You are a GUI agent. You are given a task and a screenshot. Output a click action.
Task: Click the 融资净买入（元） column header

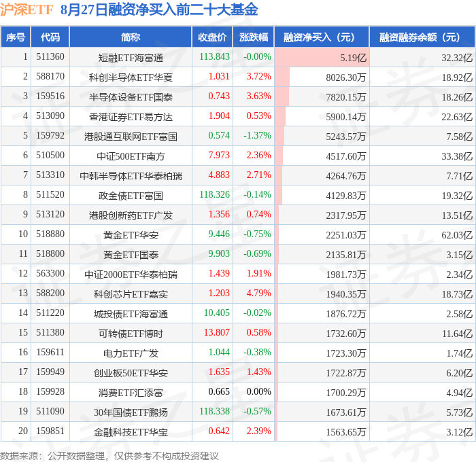click(322, 37)
